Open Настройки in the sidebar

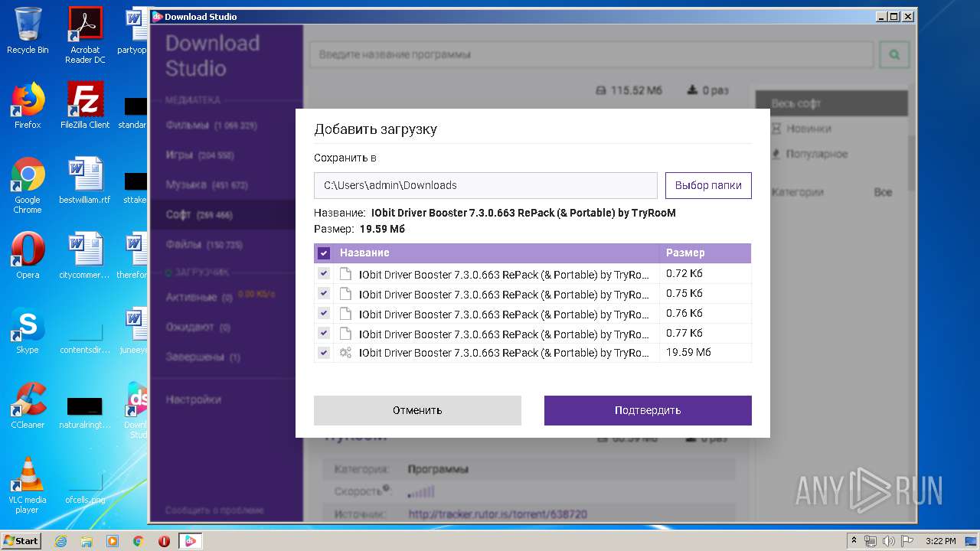pos(194,399)
